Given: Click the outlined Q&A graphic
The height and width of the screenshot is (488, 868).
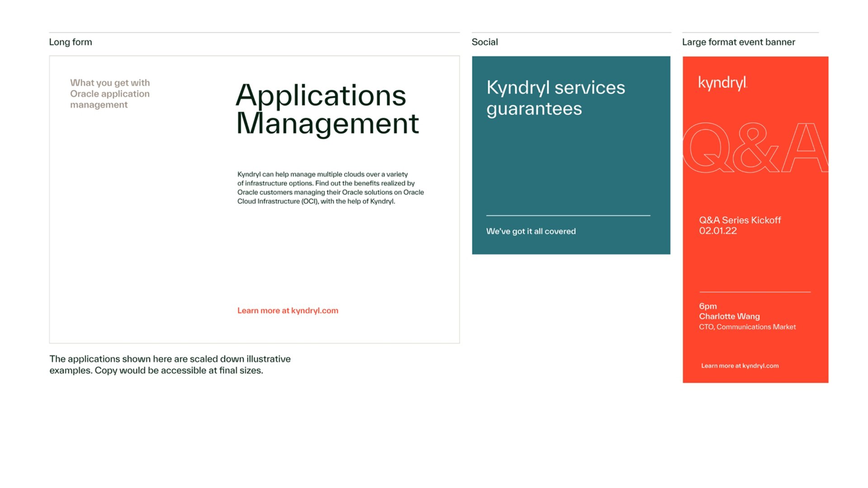Looking at the screenshot, I should coord(755,148).
